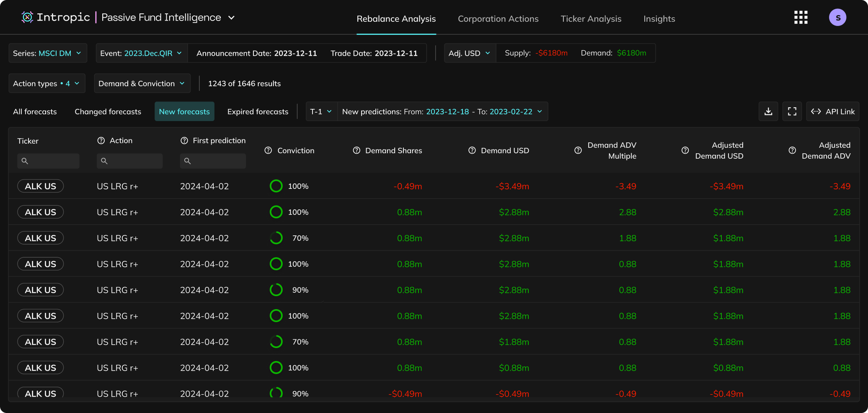The width and height of the screenshot is (868, 413).
Task: Click the Intropic logo icon
Action: click(27, 17)
